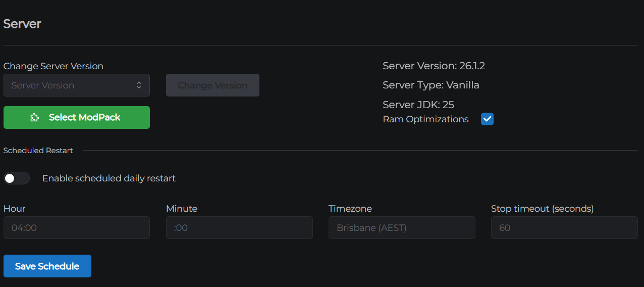Screen dimensions: 644x287
Task: Click the 'Enable scheduled daily restart' label
Action: click(109, 178)
